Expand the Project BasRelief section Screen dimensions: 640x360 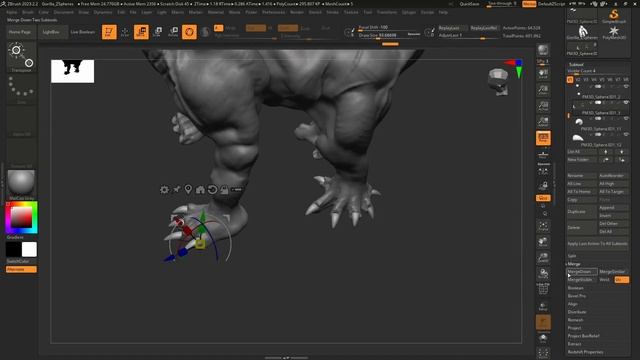click(x=584, y=336)
